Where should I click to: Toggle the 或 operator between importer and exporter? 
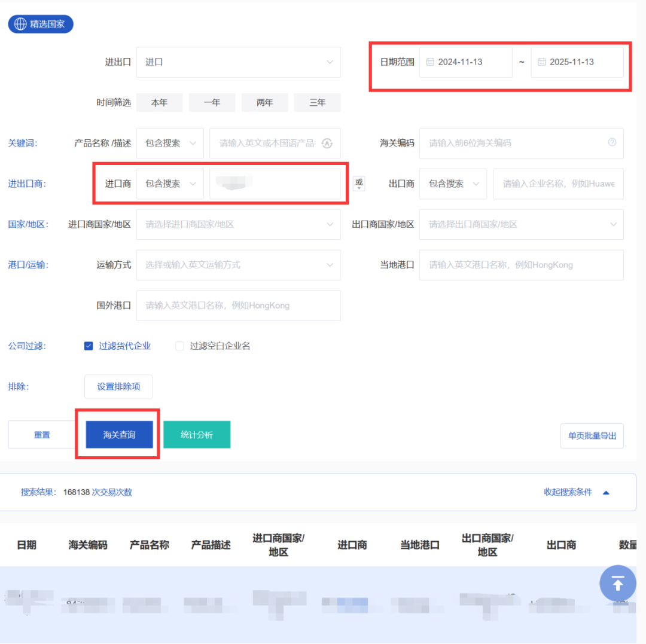coord(359,184)
